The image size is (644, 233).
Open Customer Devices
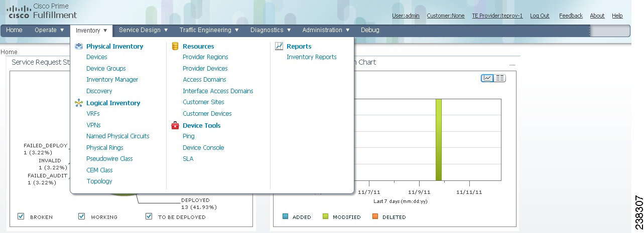coord(207,114)
